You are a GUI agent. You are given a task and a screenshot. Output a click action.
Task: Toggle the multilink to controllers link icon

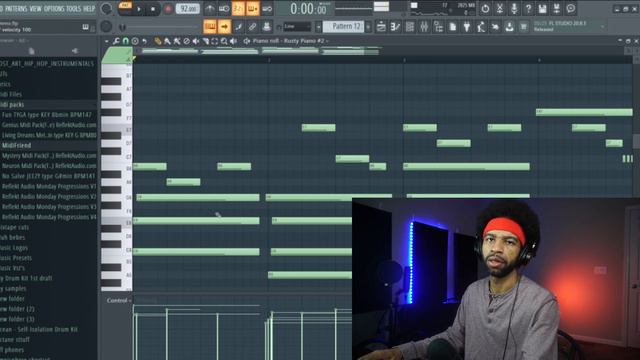(253, 27)
